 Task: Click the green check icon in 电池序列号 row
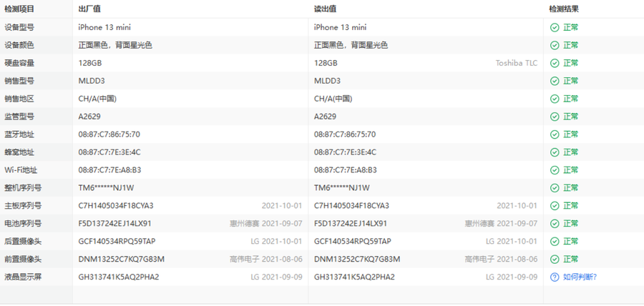(555, 224)
